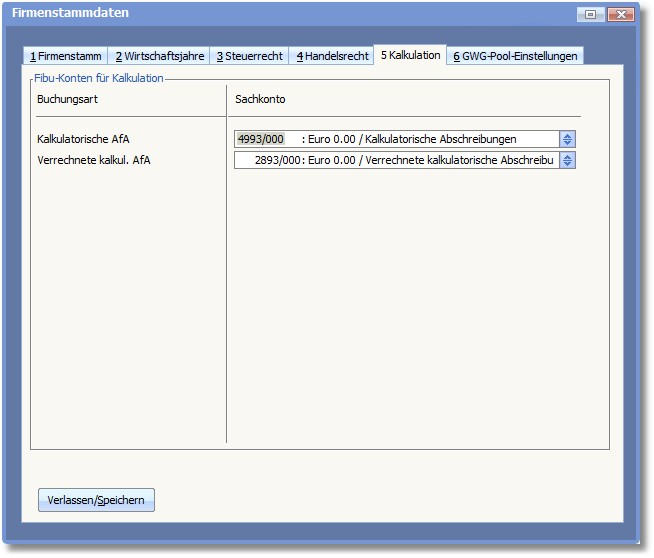Click the Firmenstammdaten title bar text
The width and height of the screenshot is (654, 558).
[70, 13]
